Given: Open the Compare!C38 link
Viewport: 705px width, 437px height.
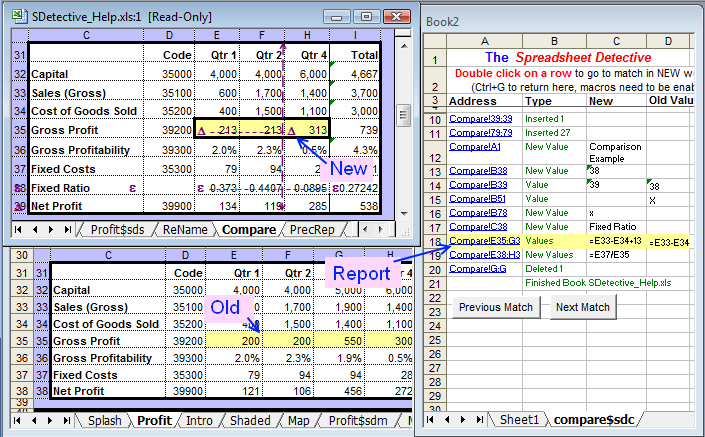Looking at the screenshot, I should (478, 227).
